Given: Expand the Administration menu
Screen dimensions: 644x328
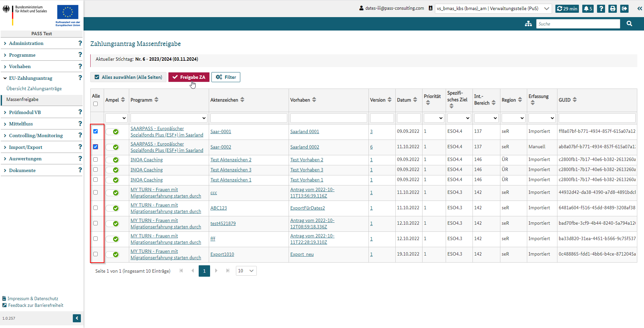Looking at the screenshot, I should point(26,43).
